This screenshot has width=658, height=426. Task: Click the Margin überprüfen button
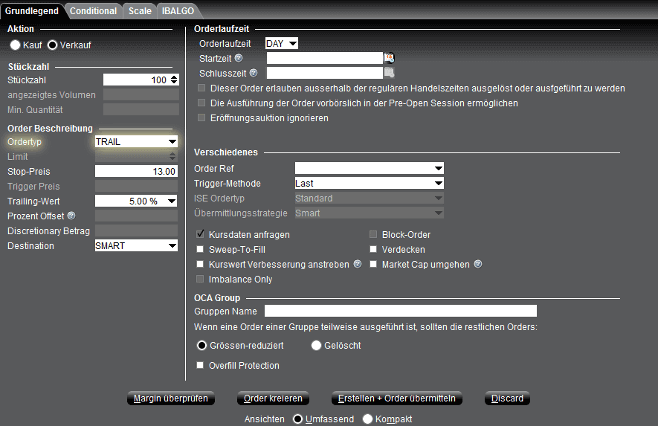click(171, 398)
